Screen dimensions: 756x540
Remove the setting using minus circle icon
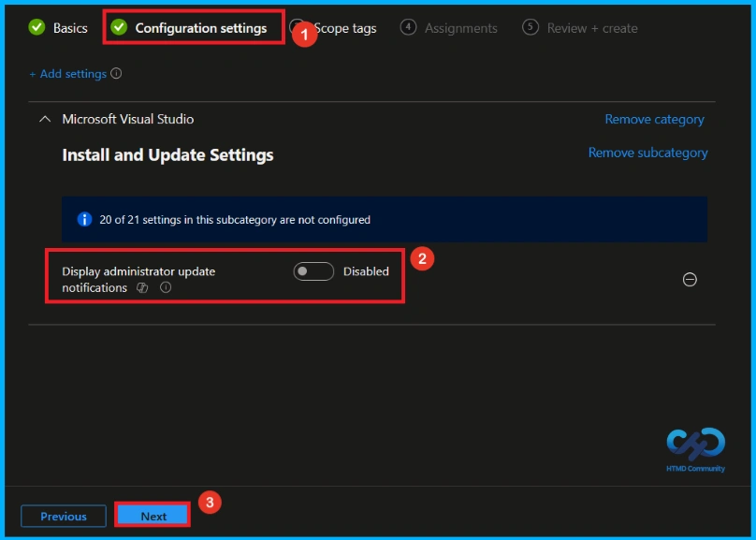690,280
